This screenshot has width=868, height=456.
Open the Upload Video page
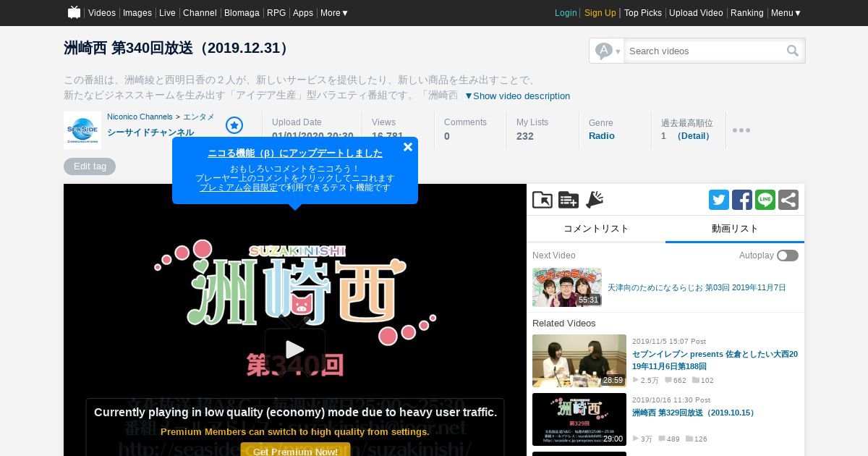tap(696, 13)
